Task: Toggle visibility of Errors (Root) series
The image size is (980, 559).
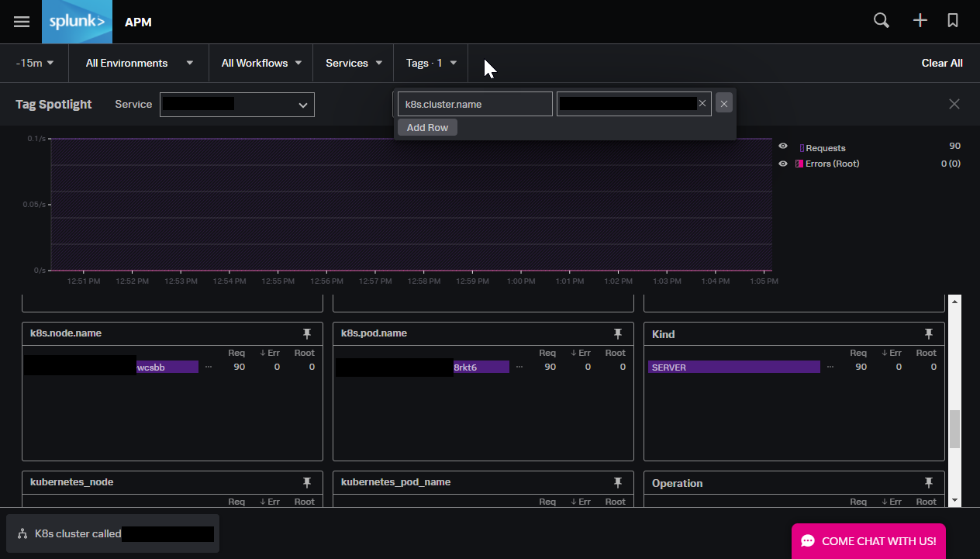Action: click(782, 163)
